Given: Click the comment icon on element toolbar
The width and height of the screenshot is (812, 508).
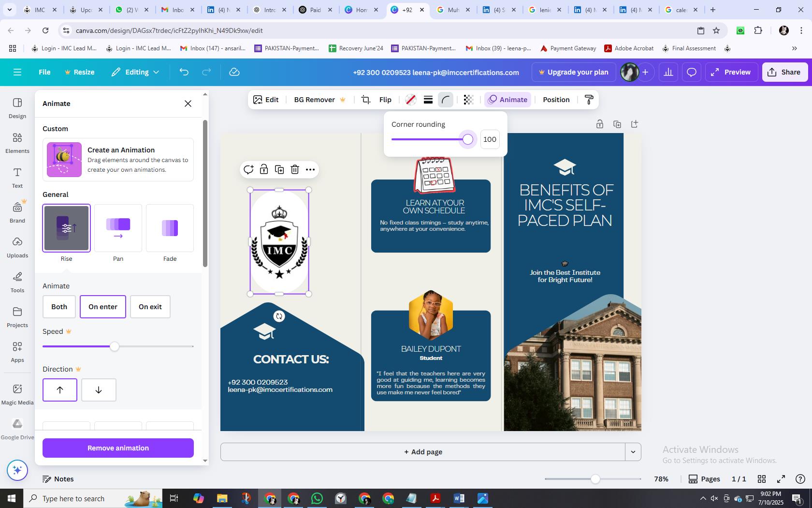Looking at the screenshot, I should 248,169.
